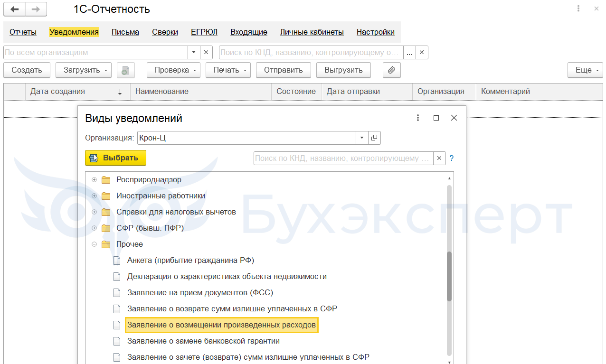Click the Росприроднадзор folder icon
The width and height of the screenshot is (606, 364).
pos(106,180)
